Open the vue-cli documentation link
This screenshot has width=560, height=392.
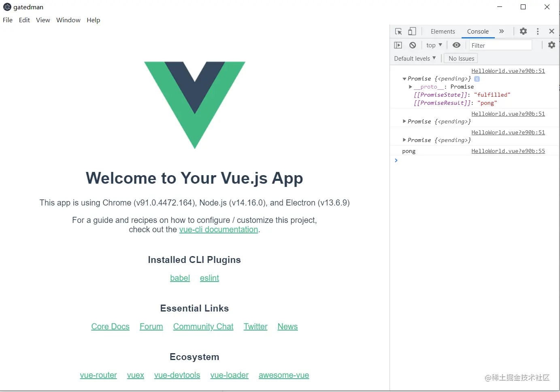tap(219, 230)
